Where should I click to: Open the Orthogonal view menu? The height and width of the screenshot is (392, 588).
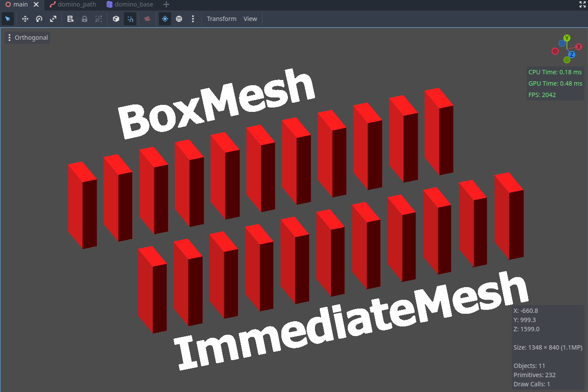[27, 37]
